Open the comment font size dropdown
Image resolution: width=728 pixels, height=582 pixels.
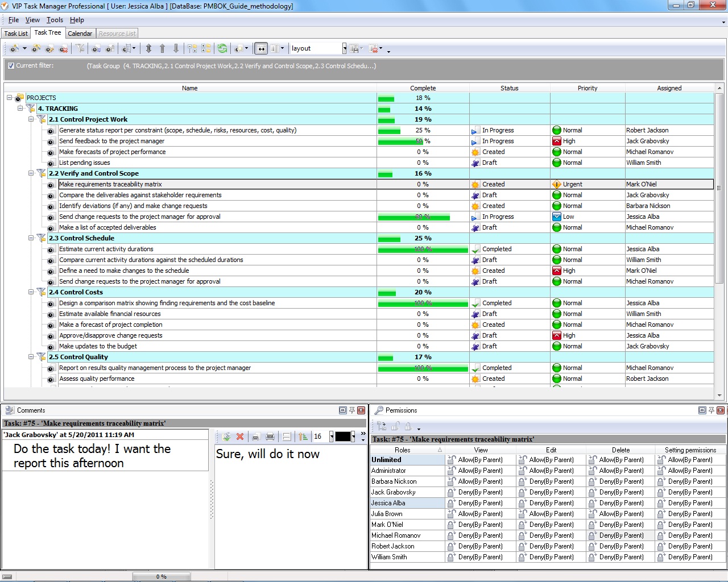pos(331,436)
